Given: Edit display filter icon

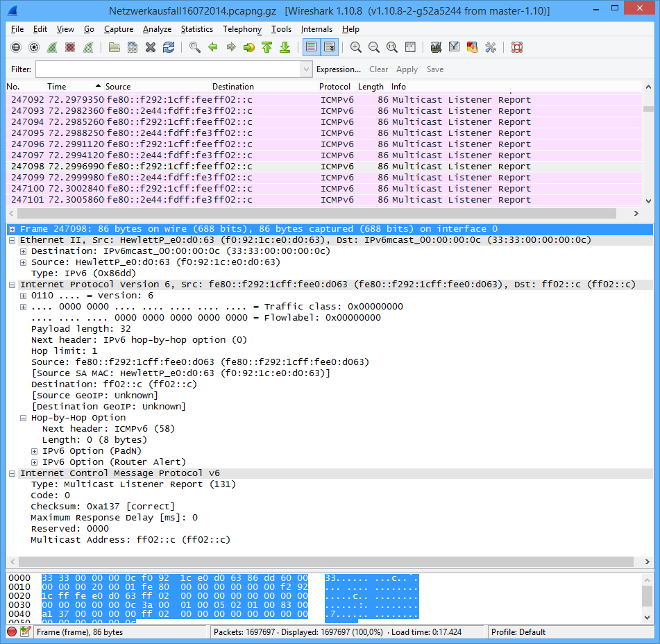Looking at the screenshot, I should (454, 47).
